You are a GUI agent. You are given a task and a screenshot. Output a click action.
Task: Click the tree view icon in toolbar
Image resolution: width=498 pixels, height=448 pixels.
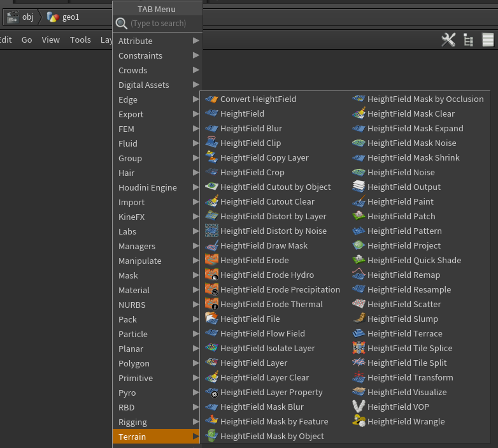coord(469,40)
